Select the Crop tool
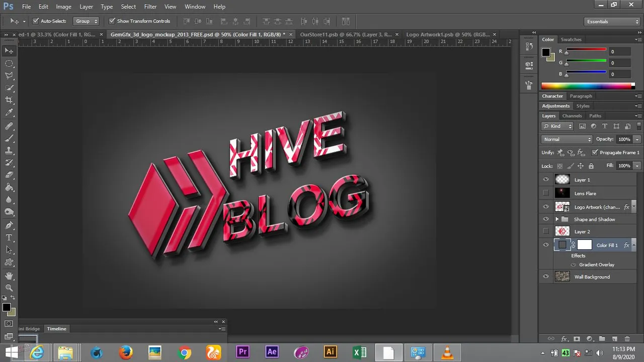This screenshot has width=644, height=362. [9, 100]
